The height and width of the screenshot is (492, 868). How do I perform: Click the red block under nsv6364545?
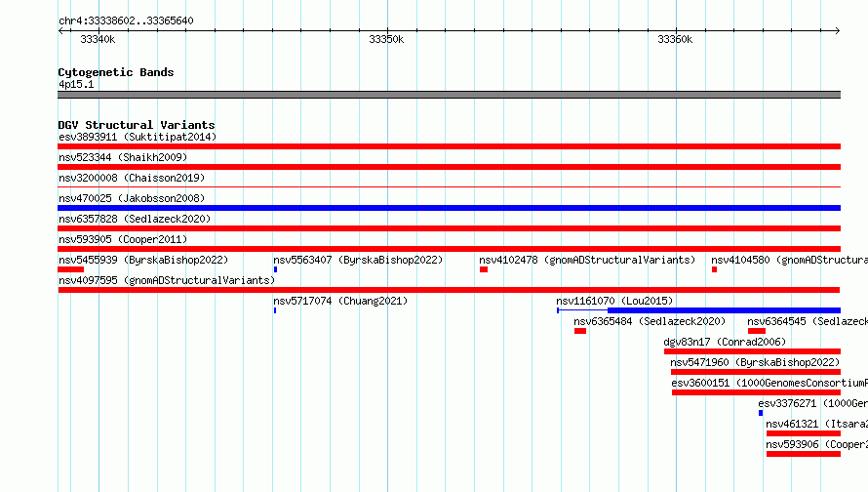point(757,331)
